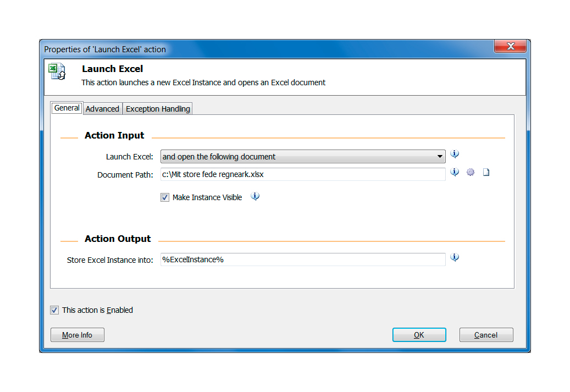
Task: Uncheck Make Instance Visible checkbox
Action: [x=165, y=197]
